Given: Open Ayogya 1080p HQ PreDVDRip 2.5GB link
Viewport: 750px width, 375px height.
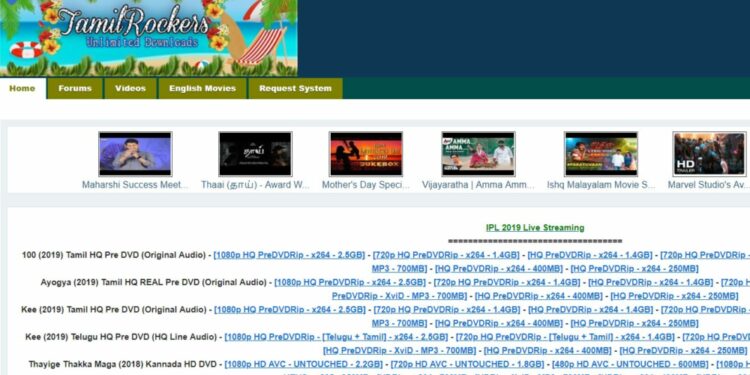Looking at the screenshot, I should pos(350,283).
